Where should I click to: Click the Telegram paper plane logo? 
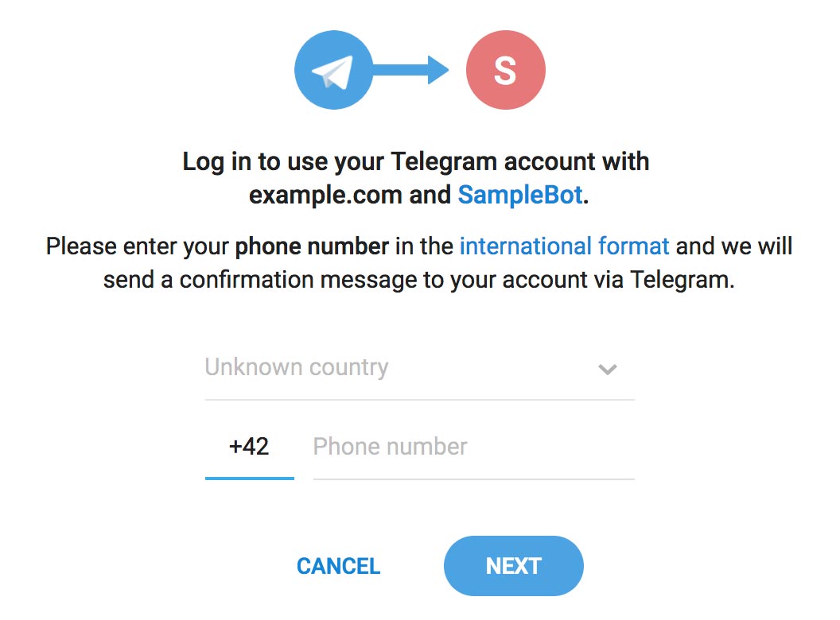tap(333, 71)
